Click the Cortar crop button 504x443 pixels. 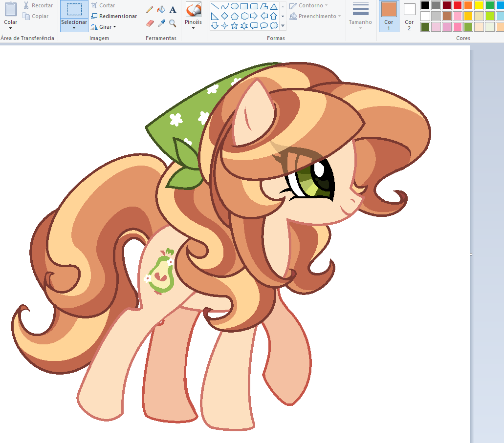(x=103, y=5)
